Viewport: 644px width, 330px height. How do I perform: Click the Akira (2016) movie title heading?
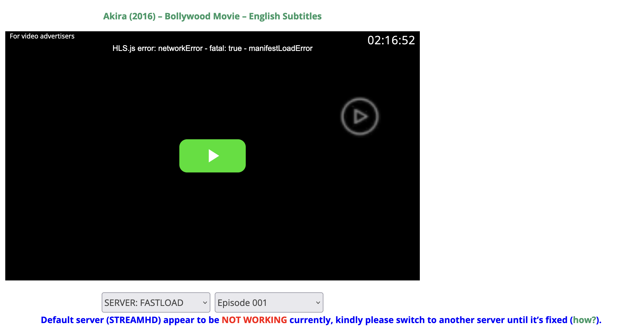tap(129, 16)
